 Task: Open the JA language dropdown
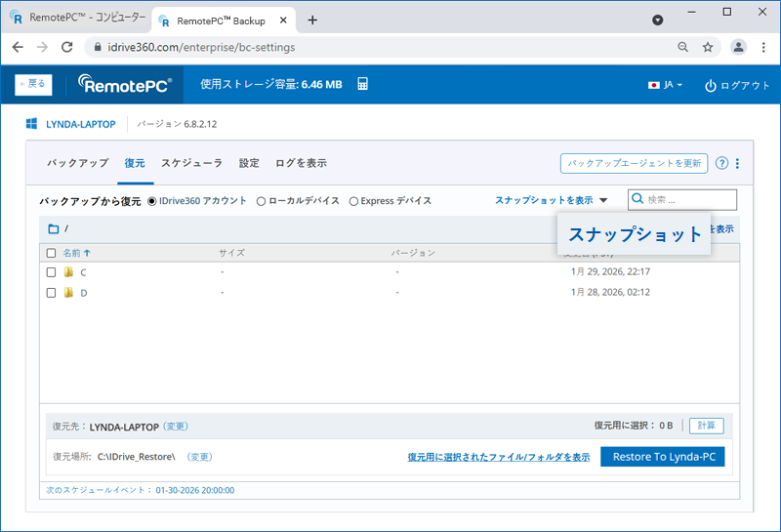pyautogui.click(x=665, y=85)
